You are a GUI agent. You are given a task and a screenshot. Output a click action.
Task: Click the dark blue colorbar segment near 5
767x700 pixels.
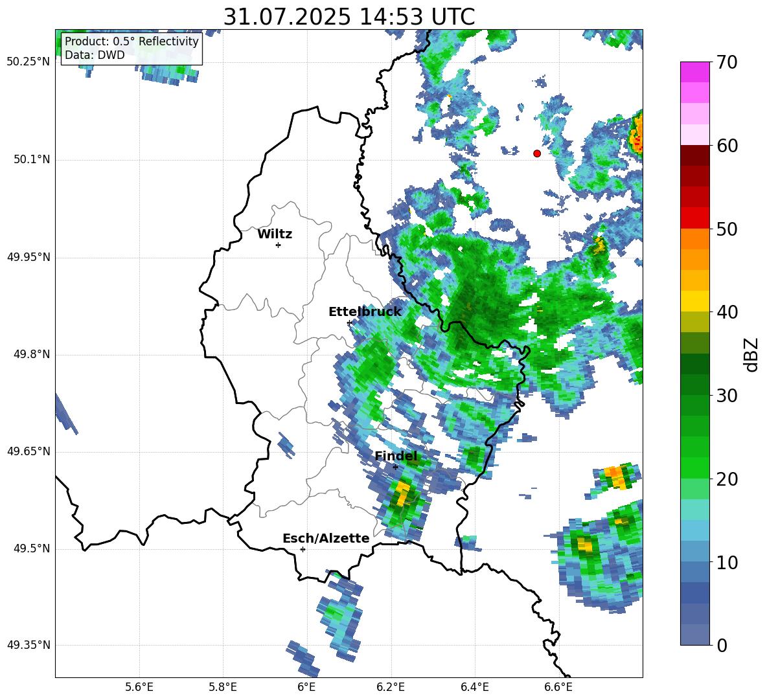(x=694, y=593)
